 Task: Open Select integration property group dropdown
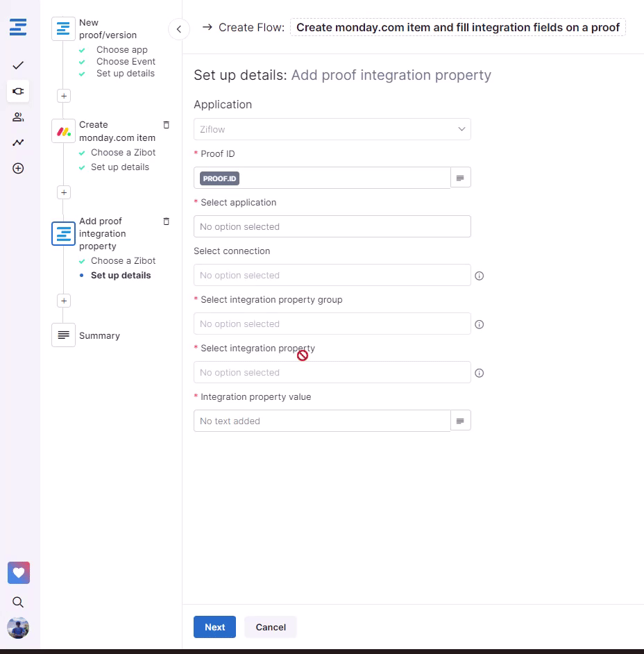(332, 324)
